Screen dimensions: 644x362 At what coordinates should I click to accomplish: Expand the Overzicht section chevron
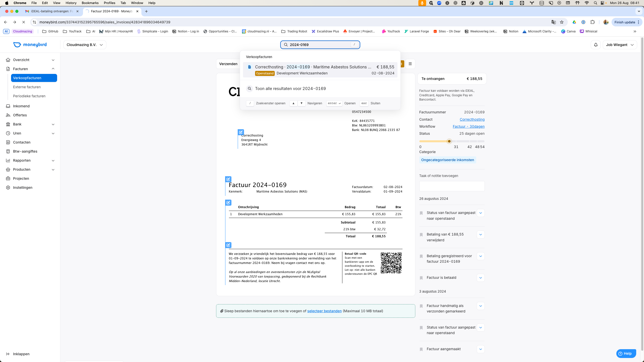point(53,60)
